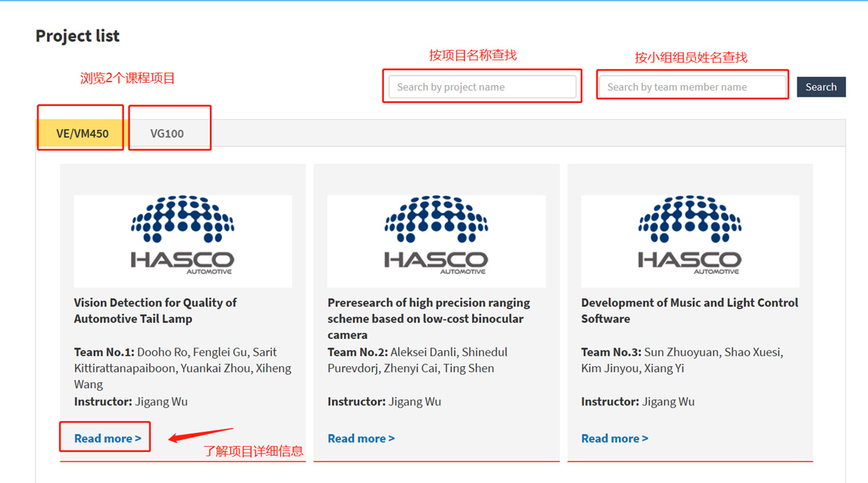Screen dimensions: 868x483
Task: Switch to the VE/VM450 tab
Action: [82, 133]
